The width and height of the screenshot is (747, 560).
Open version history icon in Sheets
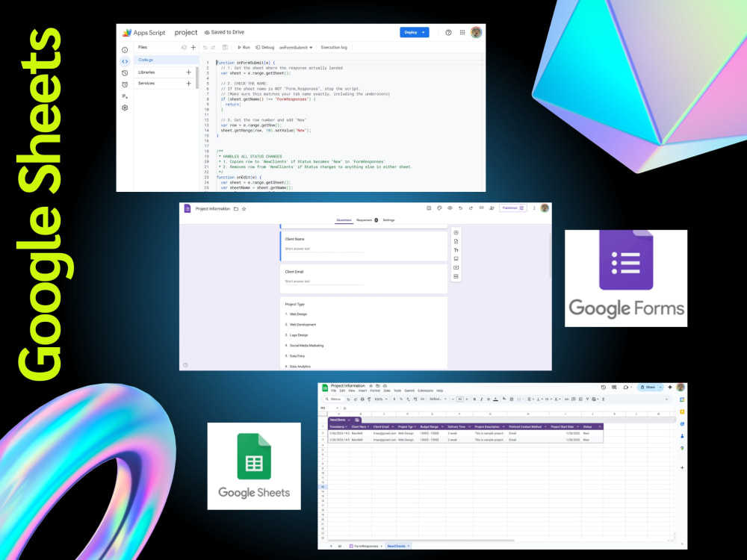click(x=604, y=387)
